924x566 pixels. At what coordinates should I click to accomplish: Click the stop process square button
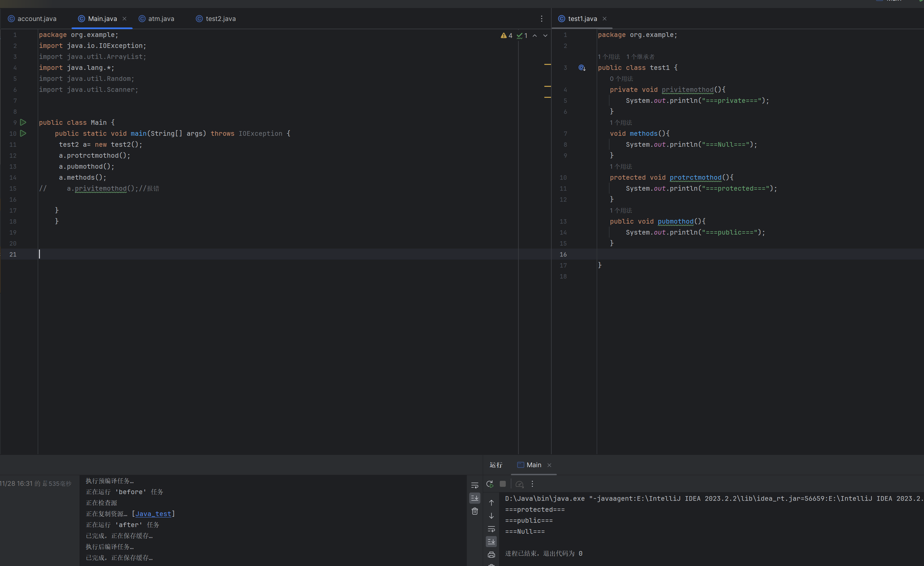[x=503, y=484]
